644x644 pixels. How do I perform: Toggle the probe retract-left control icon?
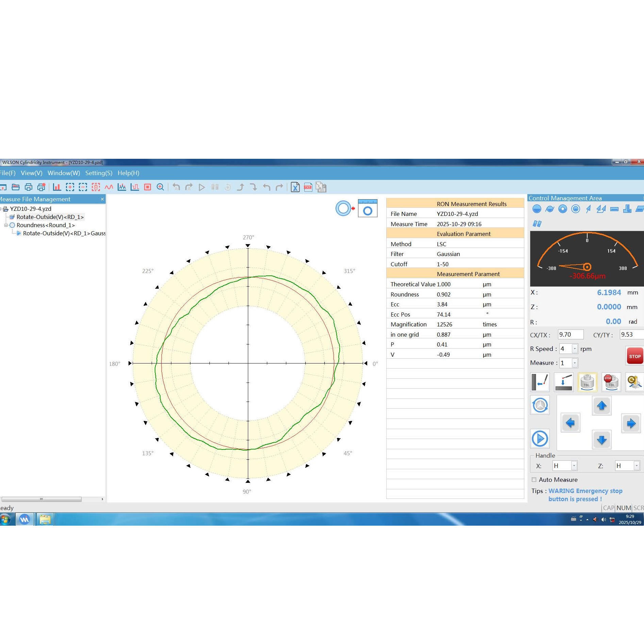coord(540,382)
